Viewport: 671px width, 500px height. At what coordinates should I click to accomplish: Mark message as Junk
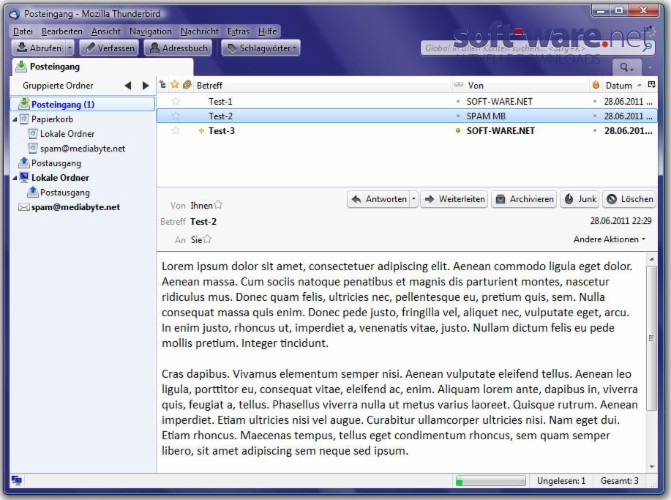click(x=580, y=199)
